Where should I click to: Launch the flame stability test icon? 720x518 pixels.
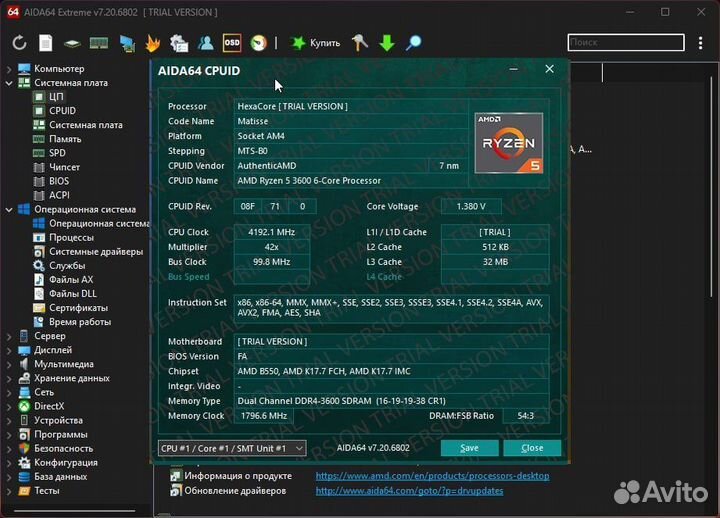coord(152,43)
